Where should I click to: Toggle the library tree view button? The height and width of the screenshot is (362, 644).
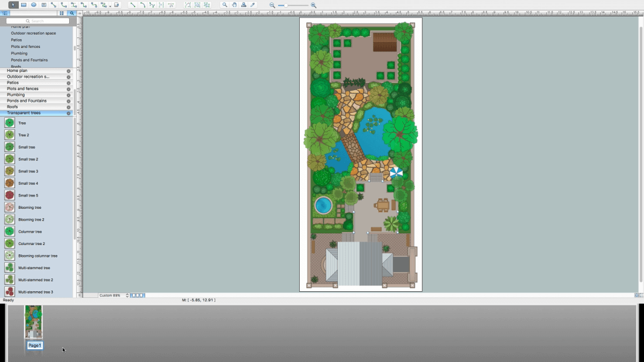tap(5, 13)
